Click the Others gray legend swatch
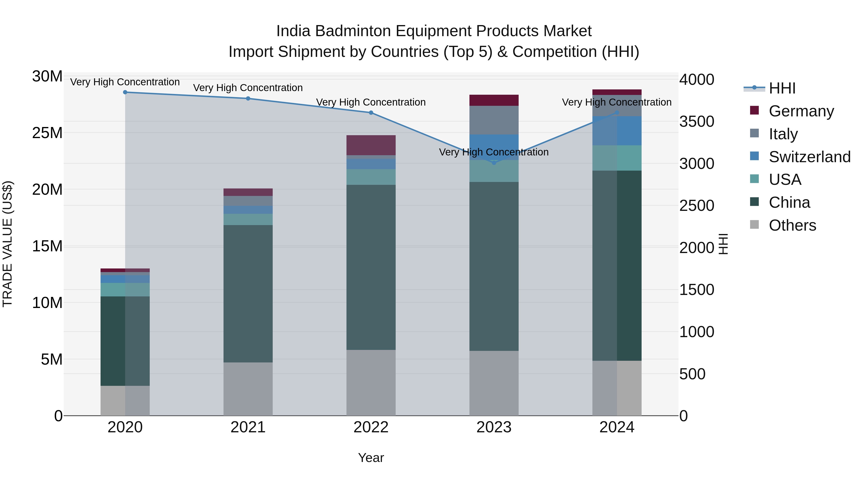Screen dimensions: 868x488 [x=754, y=225]
